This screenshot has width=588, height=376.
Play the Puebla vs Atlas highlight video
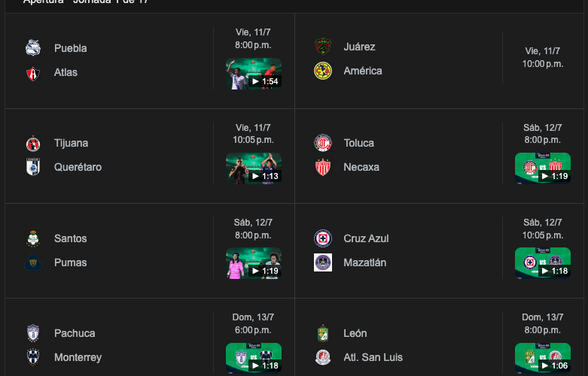click(x=254, y=74)
